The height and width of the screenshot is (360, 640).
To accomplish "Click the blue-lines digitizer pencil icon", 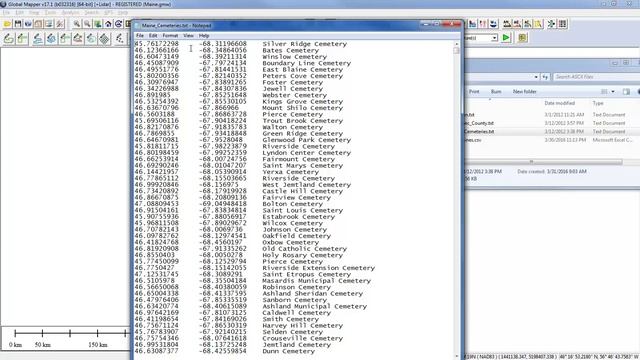I will click(38, 38).
